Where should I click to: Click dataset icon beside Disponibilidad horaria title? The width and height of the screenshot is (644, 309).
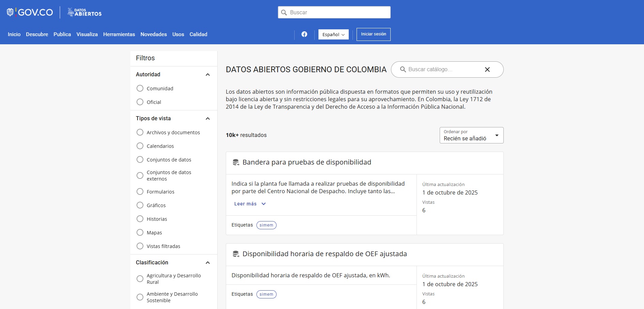tap(236, 254)
